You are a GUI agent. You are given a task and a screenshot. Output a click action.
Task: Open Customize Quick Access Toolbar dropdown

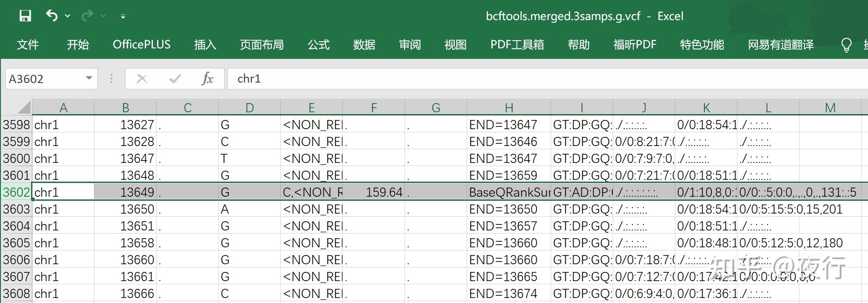coord(123,16)
